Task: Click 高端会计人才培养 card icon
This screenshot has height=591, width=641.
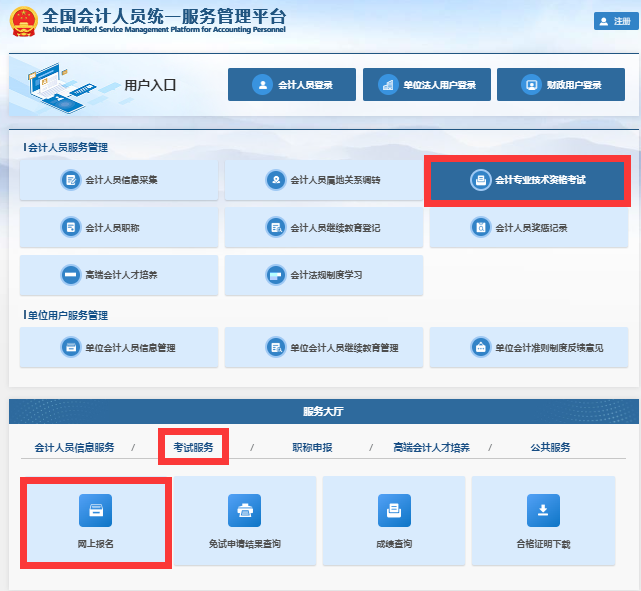Action: pos(71,275)
